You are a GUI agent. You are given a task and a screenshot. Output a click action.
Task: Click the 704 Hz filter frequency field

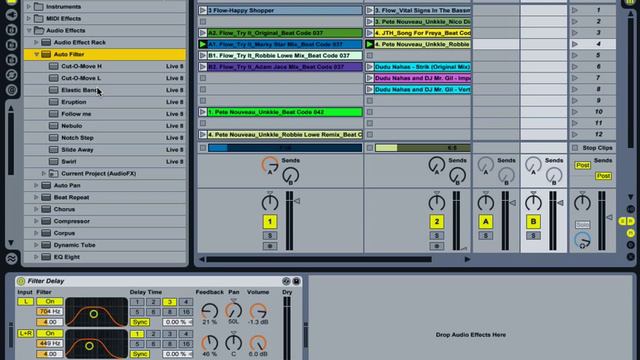(x=50, y=311)
